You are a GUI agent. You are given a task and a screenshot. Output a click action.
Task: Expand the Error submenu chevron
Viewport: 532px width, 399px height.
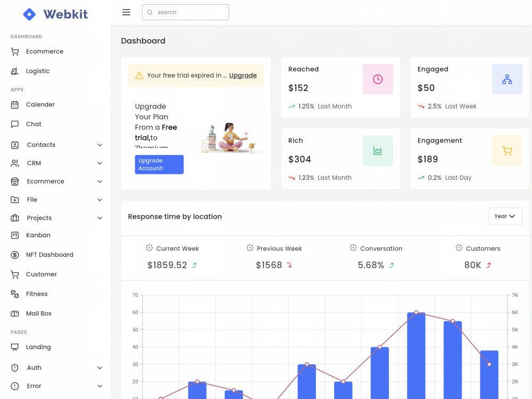pyautogui.click(x=100, y=386)
